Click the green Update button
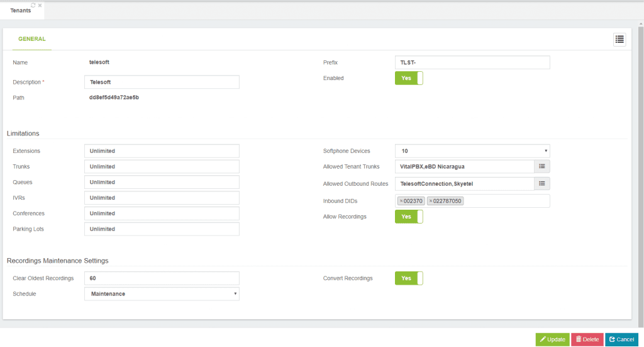644x347 pixels. (552, 339)
